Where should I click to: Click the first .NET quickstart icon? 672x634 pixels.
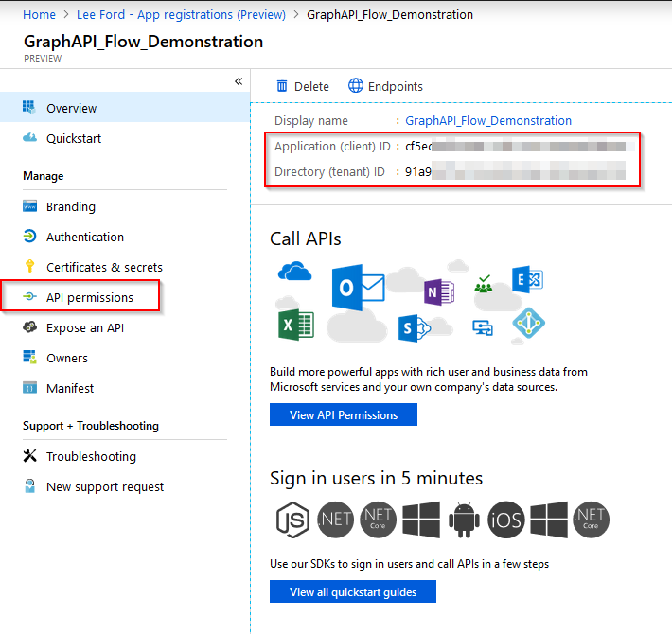click(336, 520)
